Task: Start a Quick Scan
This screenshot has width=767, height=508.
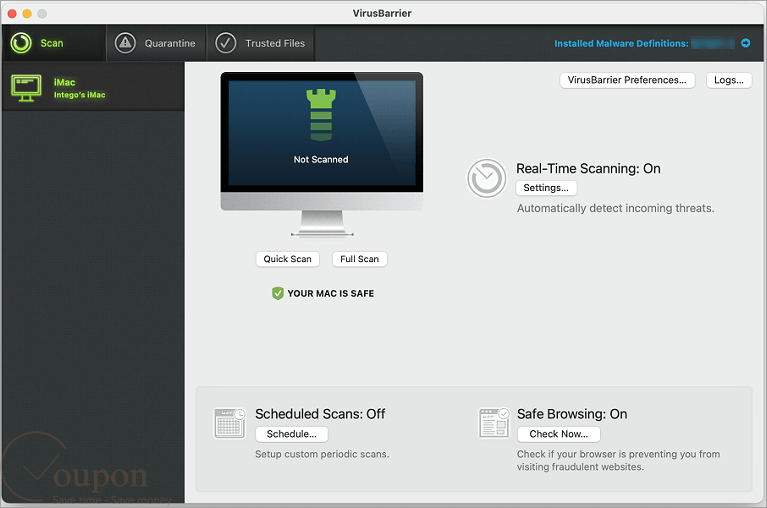Action: (287, 259)
